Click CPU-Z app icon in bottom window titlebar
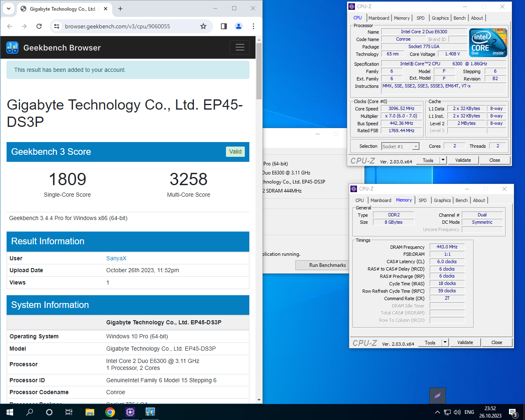Screen dimensions: 525x420 (354, 189)
